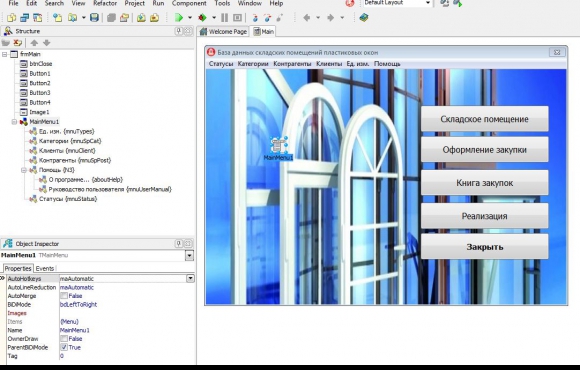580x370 pixels.
Task: Click the help book icon in toolbar
Action: point(364,17)
